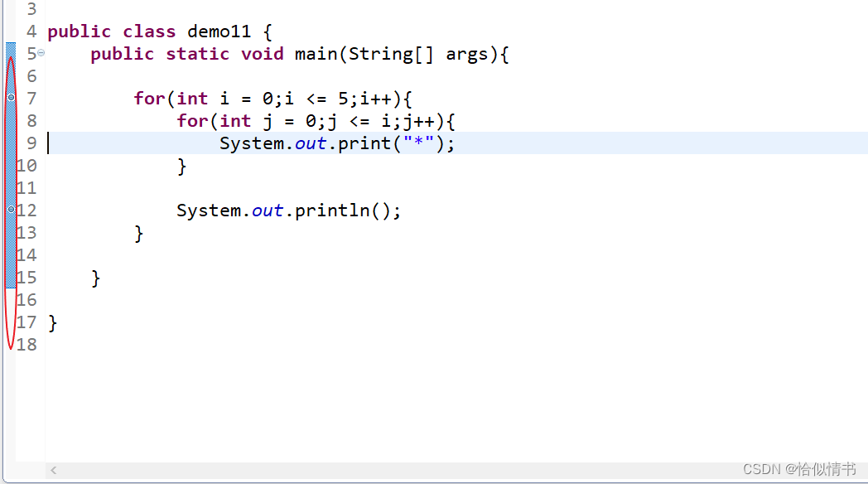Click the inner for keyword on line 8
This screenshot has height=484, width=868.
point(192,121)
